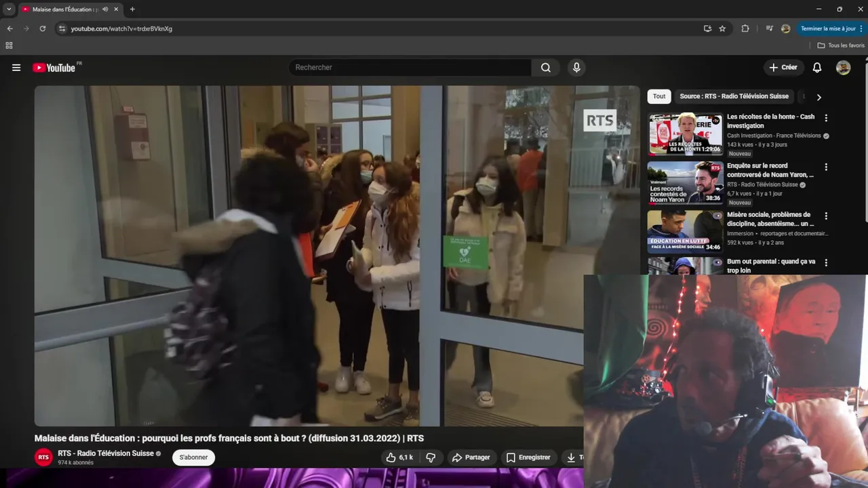Open RTS - Radio Télévision Suisse channel link
868x488 pixels.
click(106, 453)
